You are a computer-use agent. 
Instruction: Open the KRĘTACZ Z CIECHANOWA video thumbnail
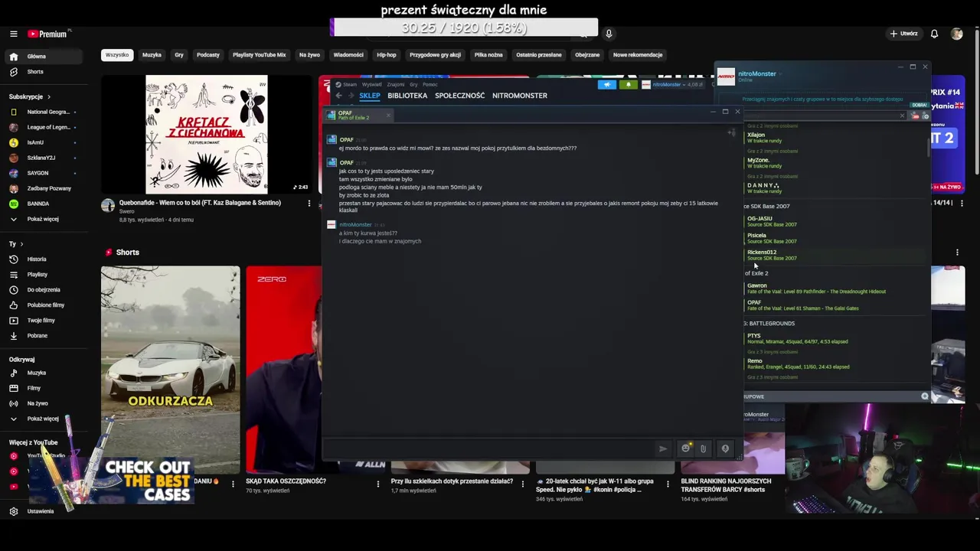[207, 135]
